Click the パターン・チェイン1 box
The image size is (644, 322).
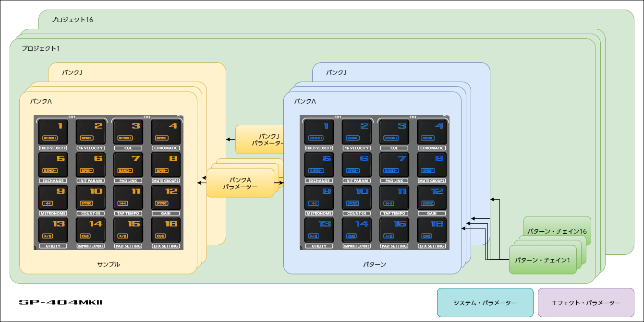[542, 260]
